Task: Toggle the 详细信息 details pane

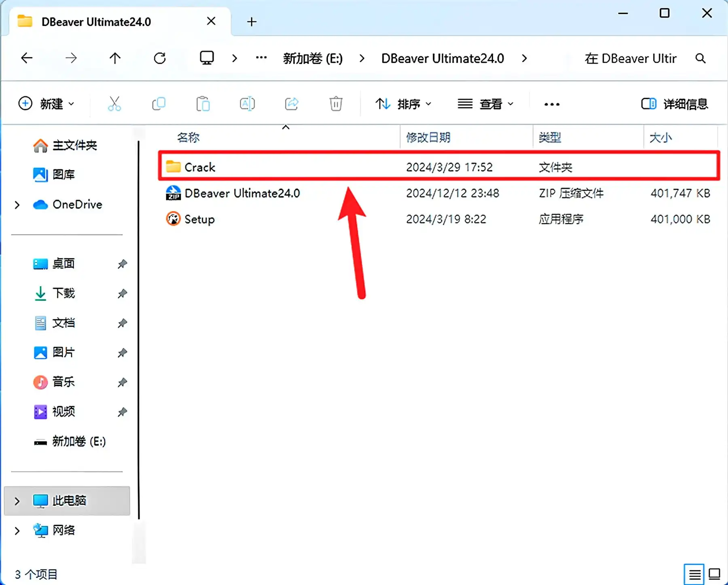Action: click(x=675, y=104)
